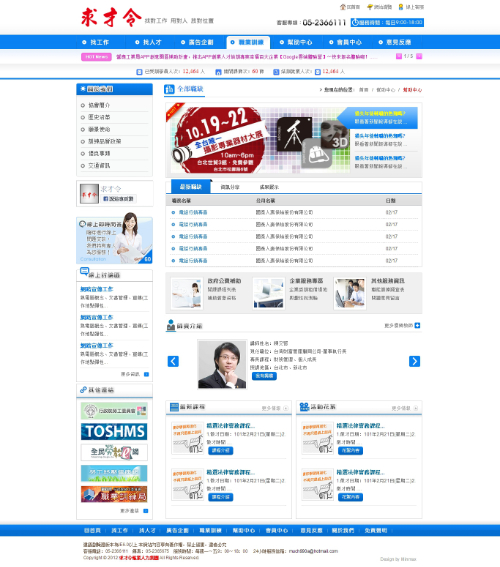This screenshot has height=567, width=500.
Task: Click the grey bag icon in the banner
Action: tap(316, 153)
